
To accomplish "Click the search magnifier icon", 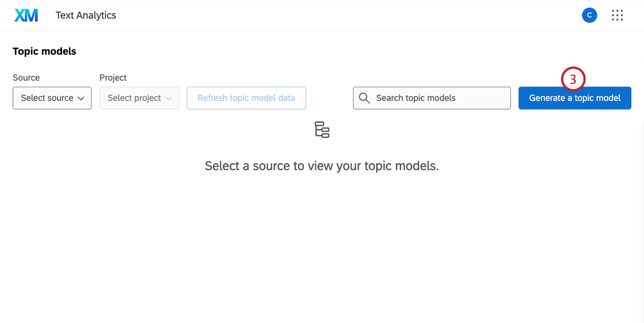I will pos(364,98).
